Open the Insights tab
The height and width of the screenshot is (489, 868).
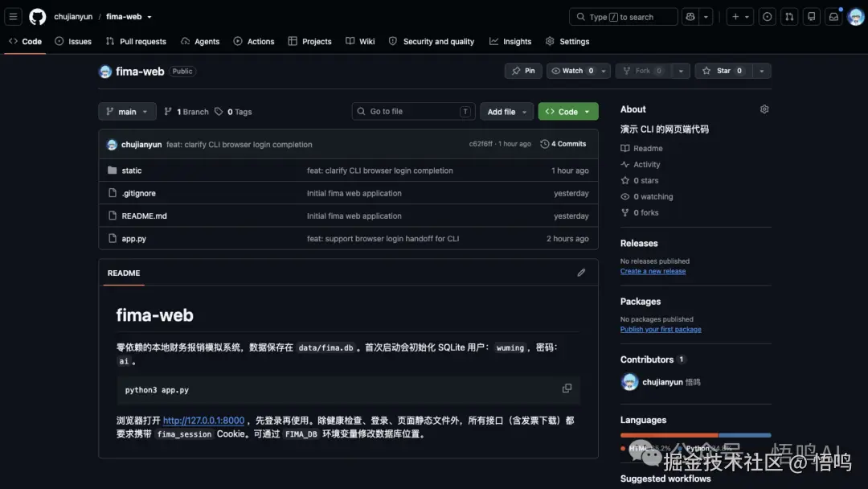point(510,42)
